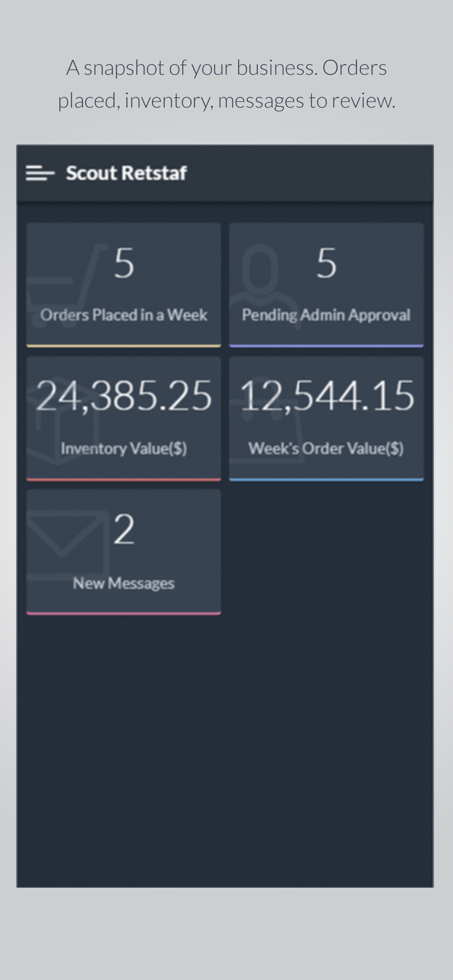This screenshot has width=453, height=980.
Task: Click the purple underline beneath Pending Admin Approval
Action: [326, 345]
